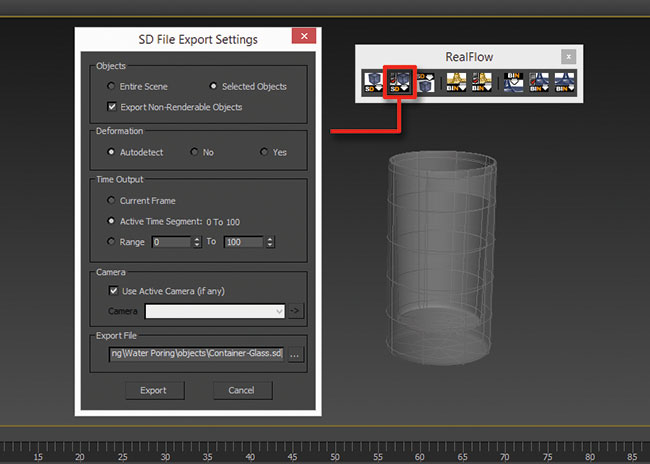Click the Cancel button
This screenshot has height=464, width=650.
[x=243, y=390]
